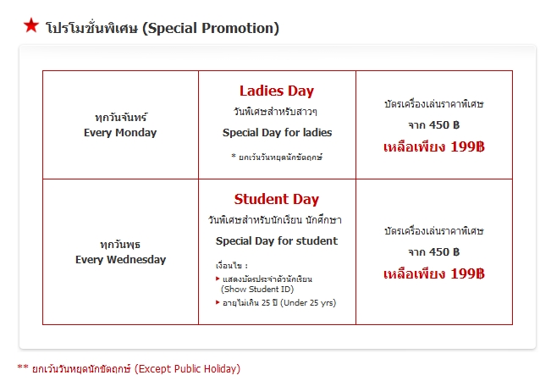The height and width of the screenshot is (392, 551).
Task: Click the red arrow bullet before Under 25 yrs
Action: pyautogui.click(x=218, y=302)
